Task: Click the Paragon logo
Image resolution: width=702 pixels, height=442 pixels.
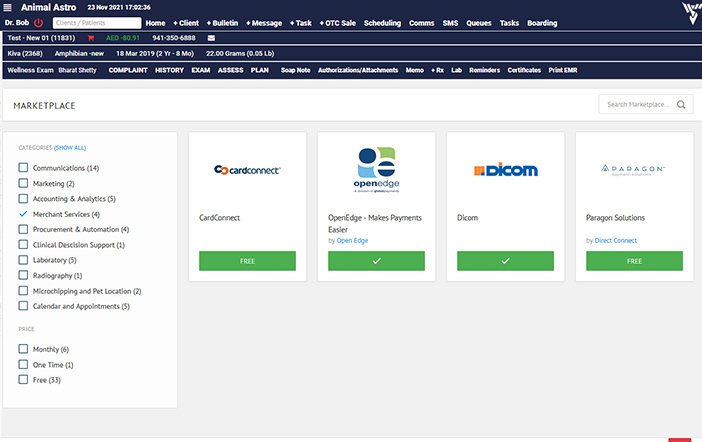Action: (634, 170)
